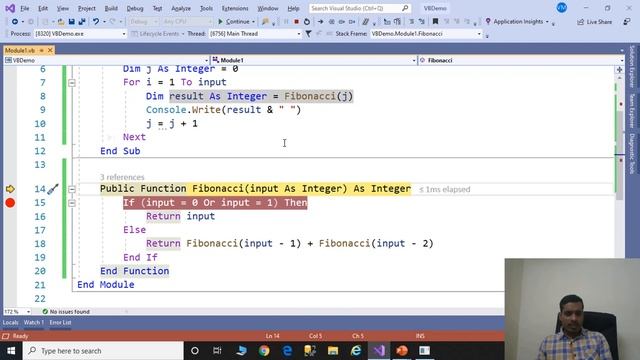Click the Task View taskbar icon
Screen dimensions: 640x360
[217, 351]
